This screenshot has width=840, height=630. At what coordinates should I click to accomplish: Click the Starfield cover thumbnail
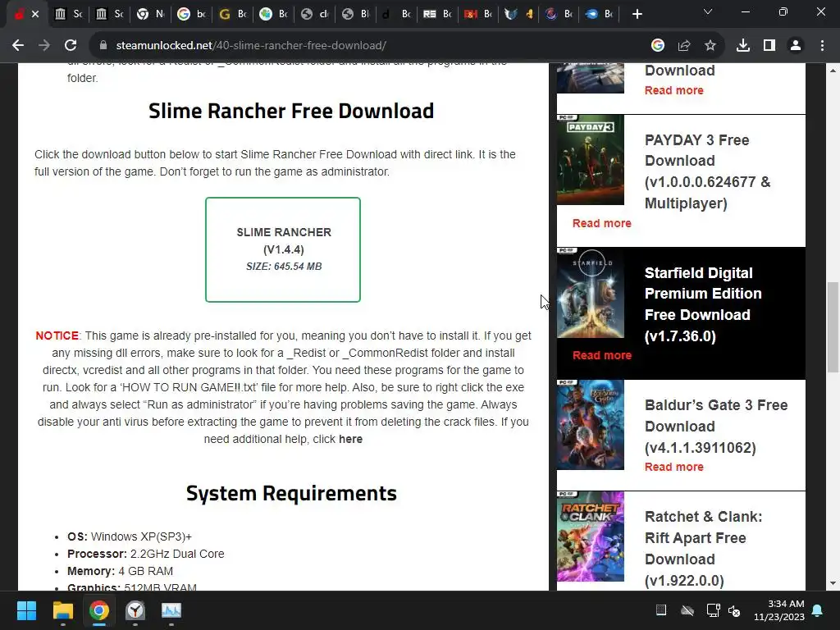click(x=591, y=293)
